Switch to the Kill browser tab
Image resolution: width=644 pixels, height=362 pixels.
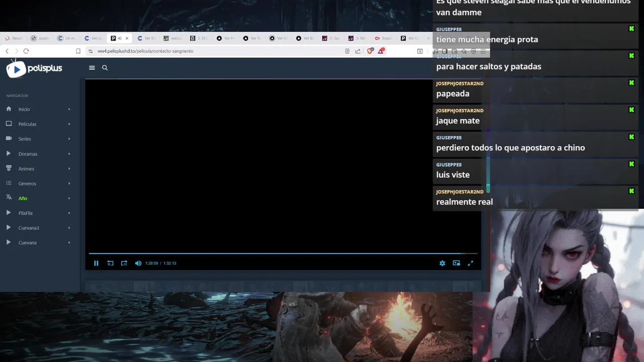tap(358, 38)
